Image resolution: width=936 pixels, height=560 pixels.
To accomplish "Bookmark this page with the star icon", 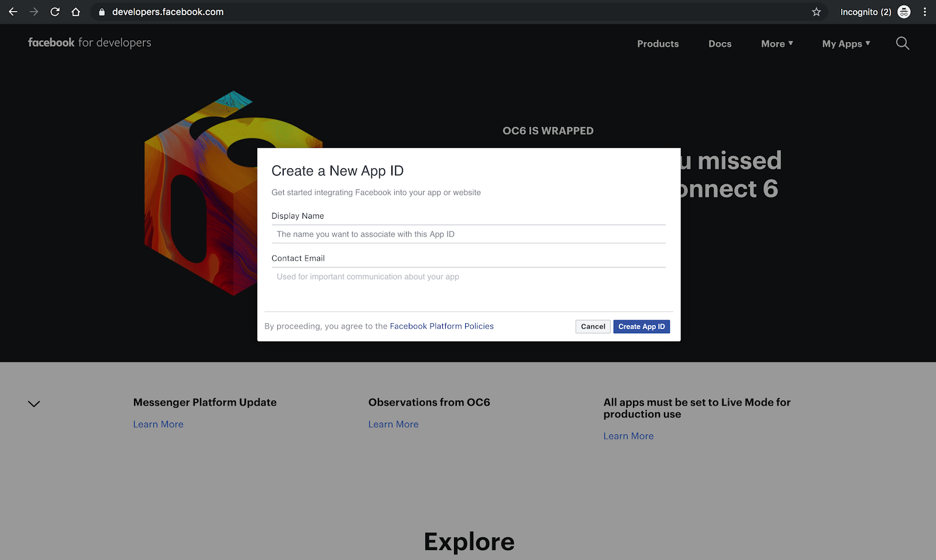I will tap(817, 12).
